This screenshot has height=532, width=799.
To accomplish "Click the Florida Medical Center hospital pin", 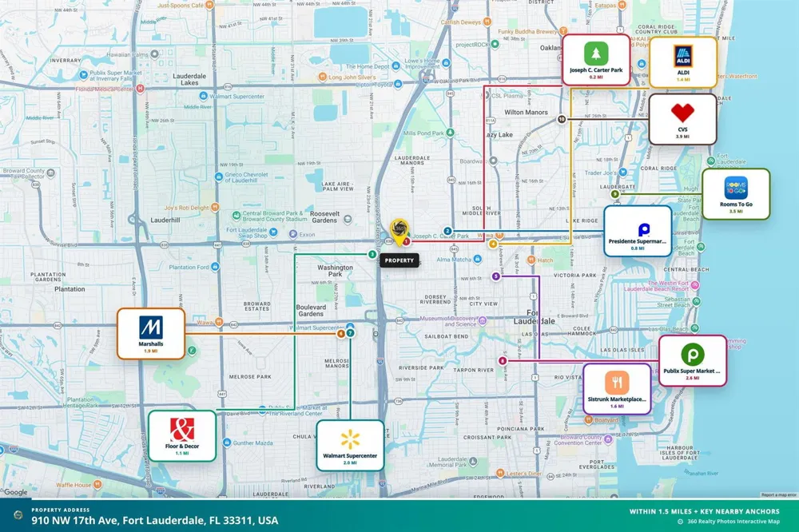I will click(x=140, y=89).
